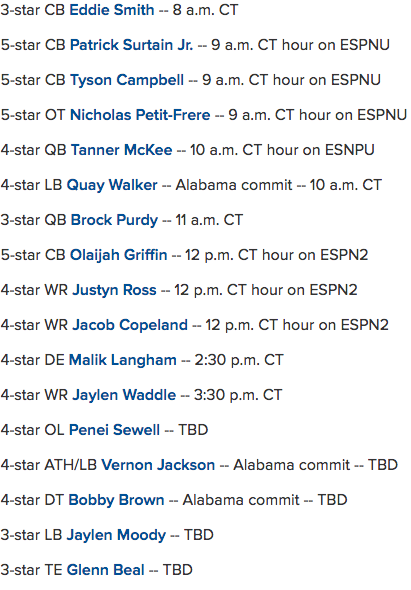
Task: Visit the Tanner McKee player link
Action: click(122, 150)
